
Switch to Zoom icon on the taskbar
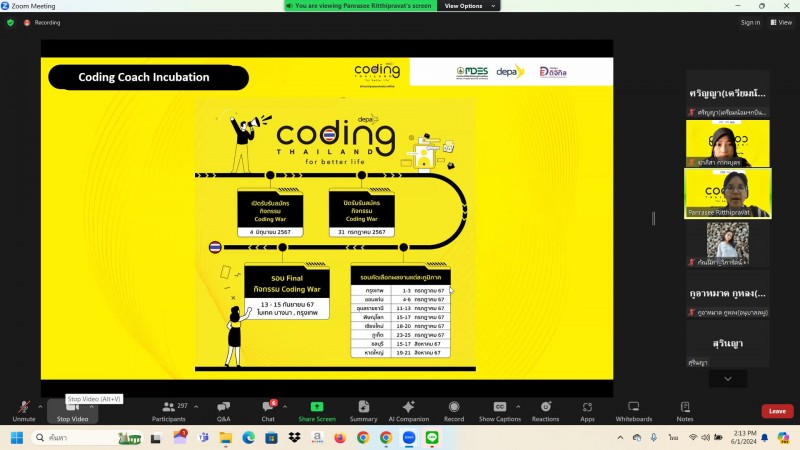[409, 438]
